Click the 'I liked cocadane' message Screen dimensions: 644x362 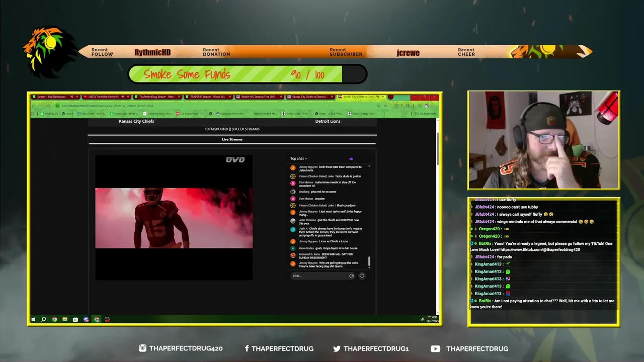345,206
